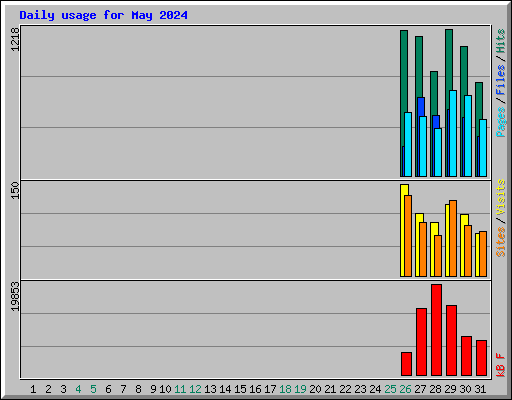Click the blue Files legend label
Viewport: 512px width, 400px height.
pos(501,79)
